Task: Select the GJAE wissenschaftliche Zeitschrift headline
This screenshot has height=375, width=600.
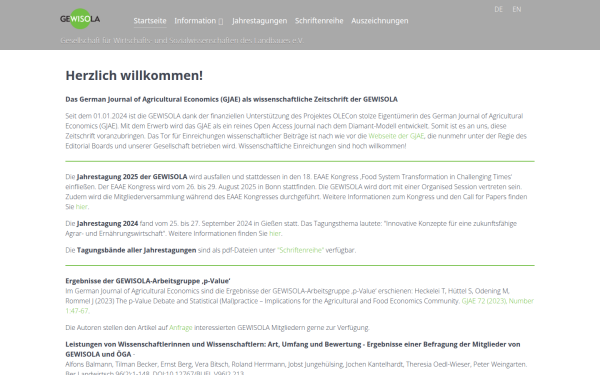Action: [x=232, y=99]
